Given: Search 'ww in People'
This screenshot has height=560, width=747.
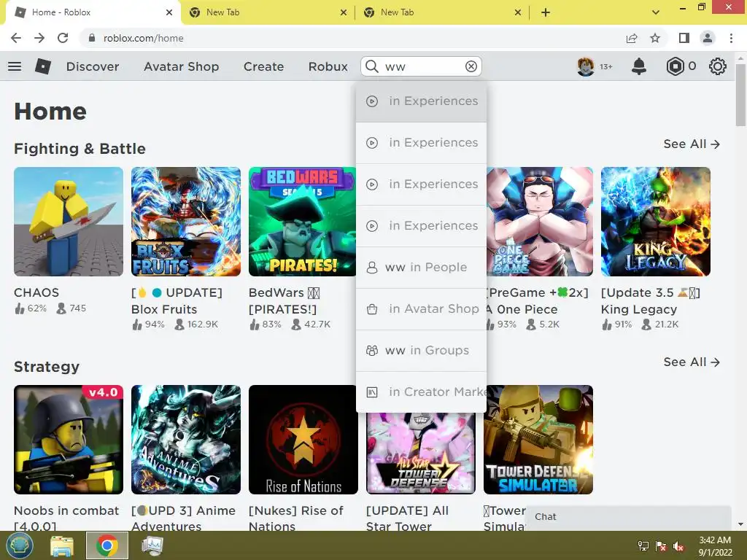Looking at the screenshot, I should pyautogui.click(x=421, y=267).
